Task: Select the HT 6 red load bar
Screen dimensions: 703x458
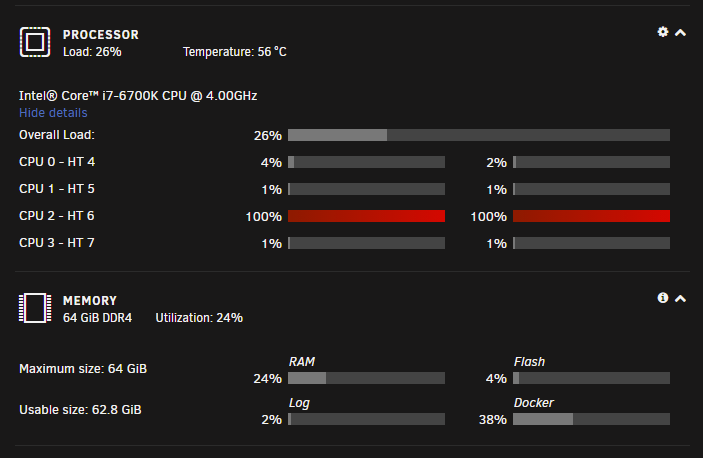Action: click(x=591, y=216)
